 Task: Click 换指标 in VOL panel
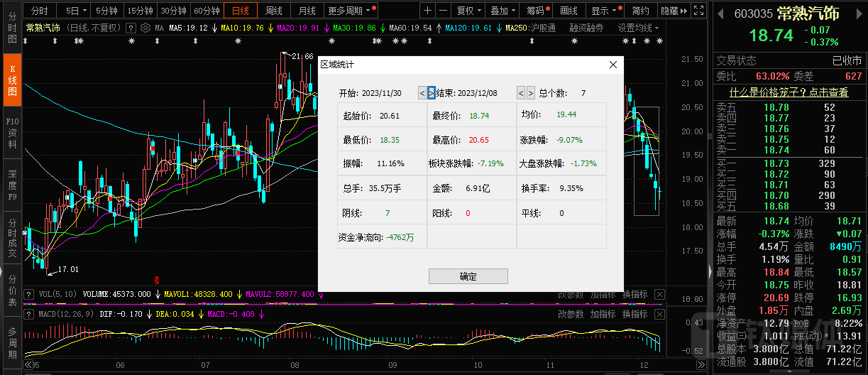coord(635,294)
